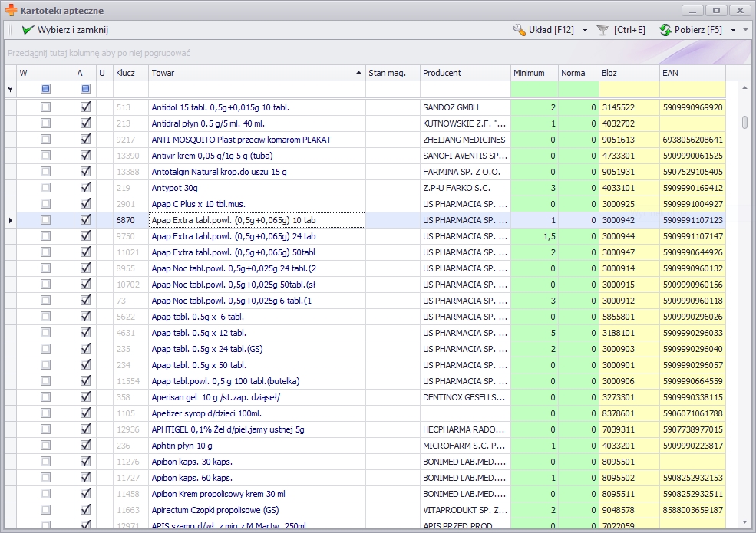Click the filter funnel icon [Ctrl+E]

tap(602, 30)
